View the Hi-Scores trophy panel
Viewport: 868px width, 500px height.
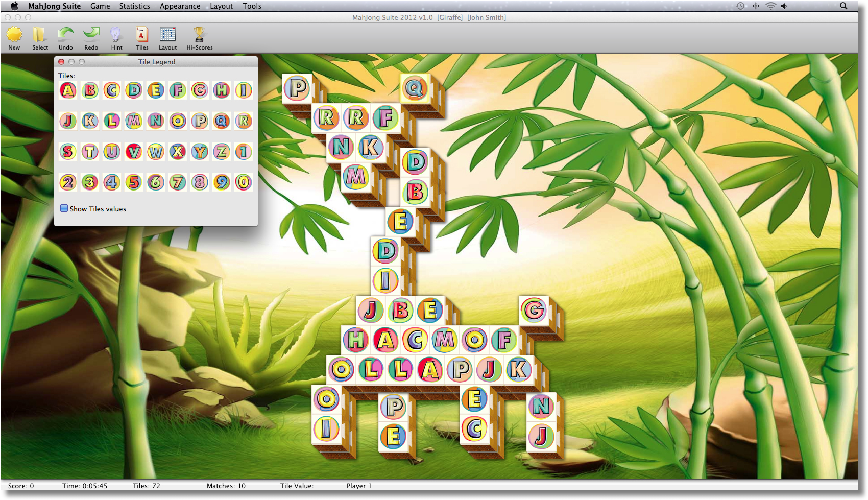[199, 37]
